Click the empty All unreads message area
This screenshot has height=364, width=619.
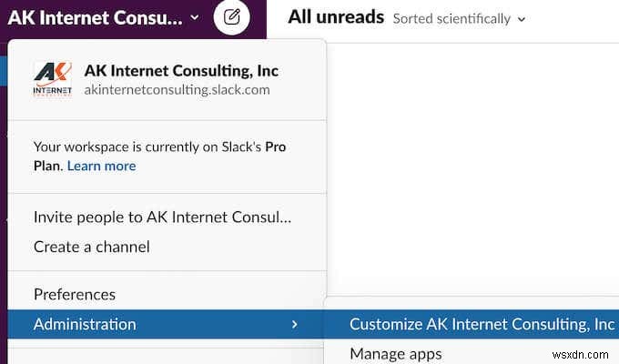[473, 164]
